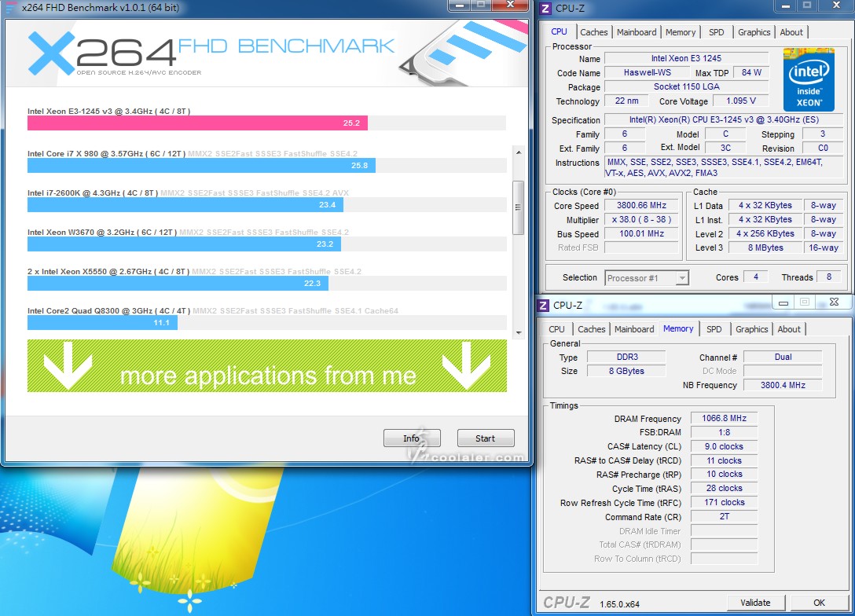
Task: Click the memory Type value DDR3
Action: pyautogui.click(x=627, y=357)
